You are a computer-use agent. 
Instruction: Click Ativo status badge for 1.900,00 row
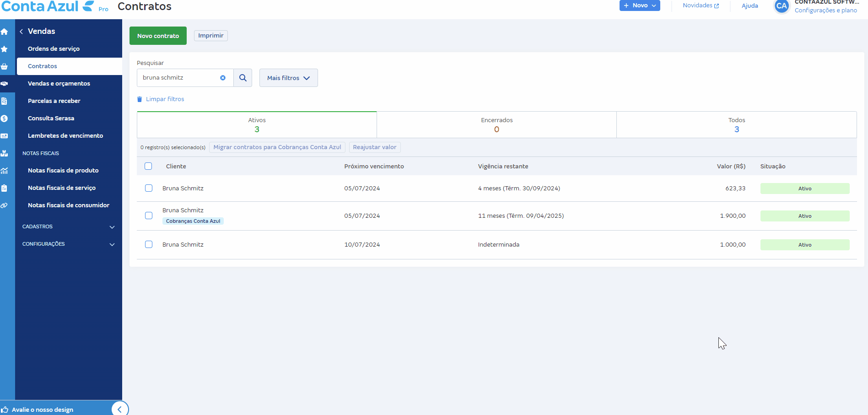805,216
